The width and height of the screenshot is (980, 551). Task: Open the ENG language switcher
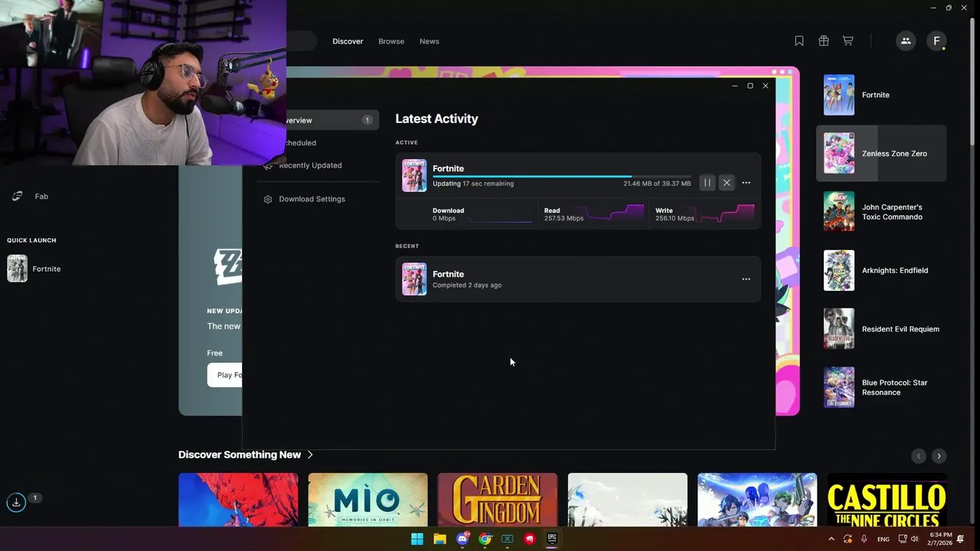(883, 540)
